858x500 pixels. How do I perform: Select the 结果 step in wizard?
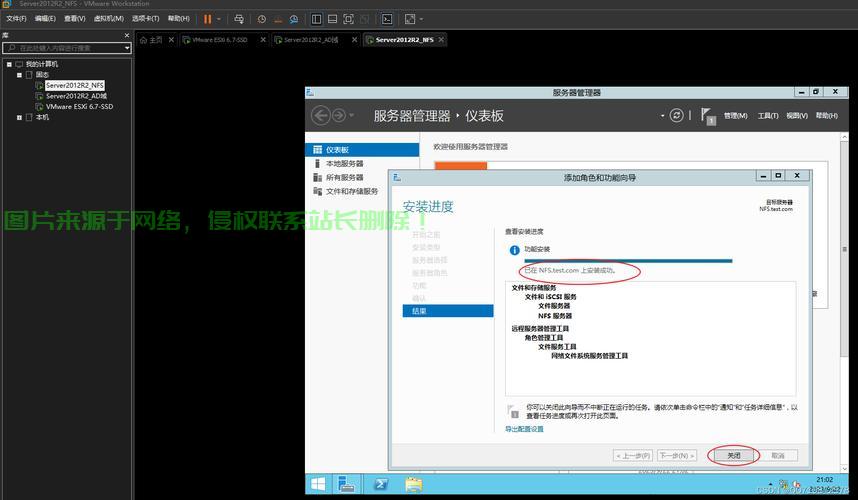coord(448,311)
